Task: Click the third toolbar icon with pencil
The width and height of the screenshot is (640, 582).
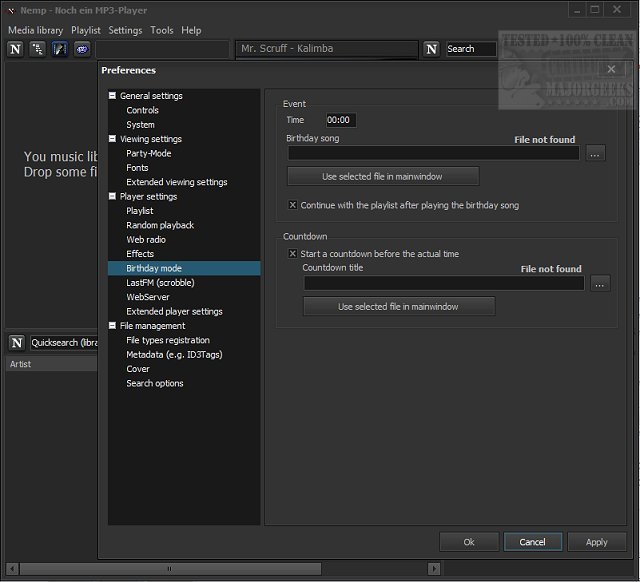Action: (59, 49)
